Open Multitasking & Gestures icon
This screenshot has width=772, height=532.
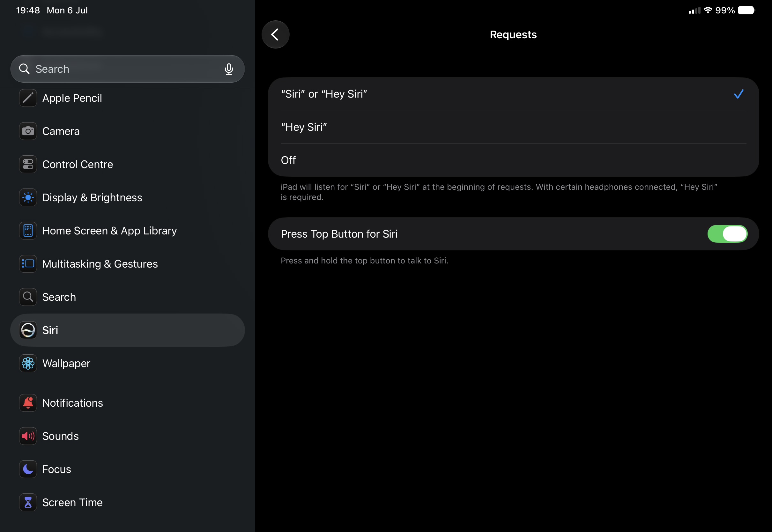click(x=28, y=264)
